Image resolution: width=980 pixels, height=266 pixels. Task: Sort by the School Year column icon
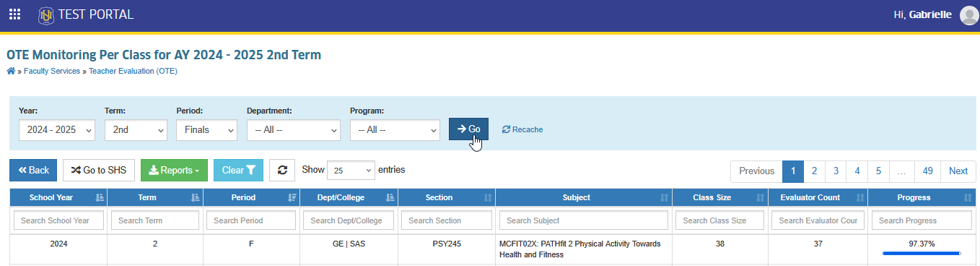pos(100,197)
